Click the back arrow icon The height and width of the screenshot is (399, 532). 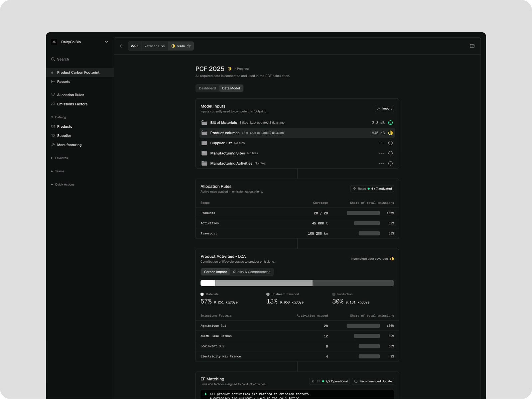click(x=122, y=46)
